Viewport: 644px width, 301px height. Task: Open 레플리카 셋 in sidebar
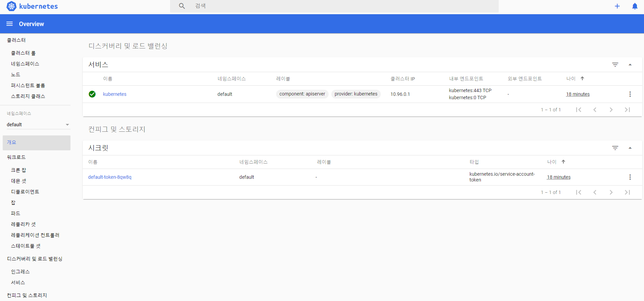tap(23, 224)
